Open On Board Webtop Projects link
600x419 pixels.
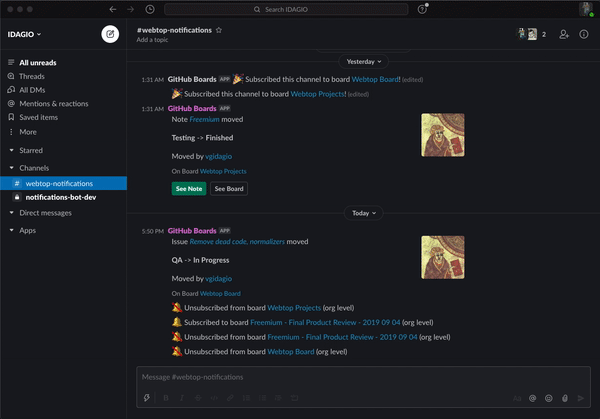(223, 171)
